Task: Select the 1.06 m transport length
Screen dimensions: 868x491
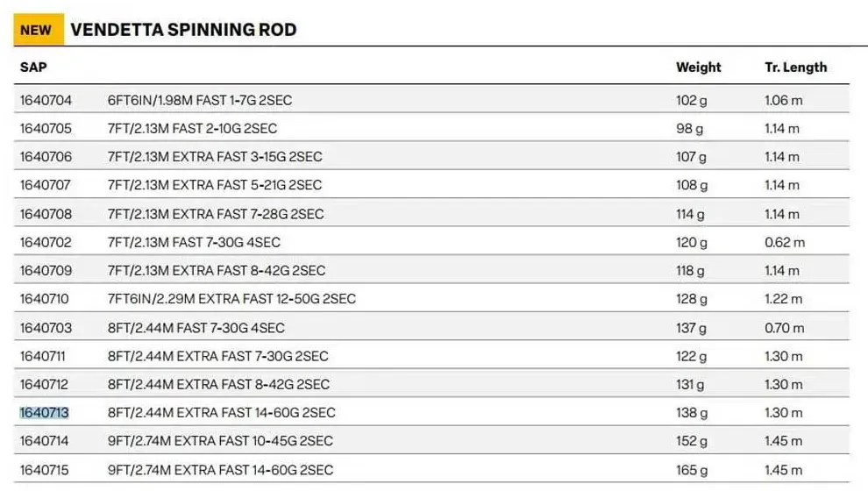Action: 783,100
